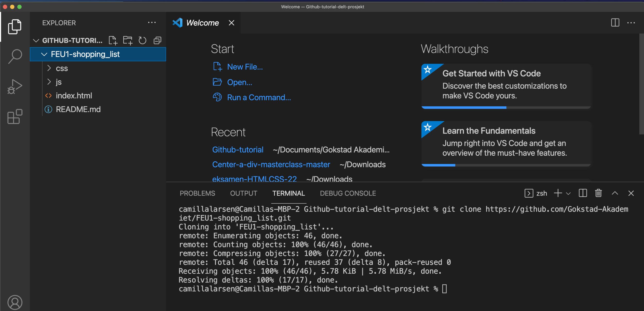Open the recent Github-tutorial project

pyautogui.click(x=238, y=150)
